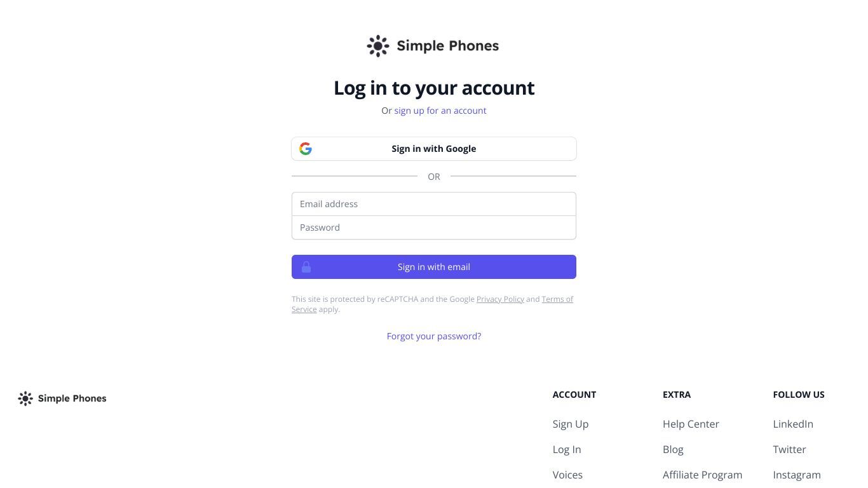Follow on LinkedIn link
Screen dimensions: 868x488
(x=793, y=424)
